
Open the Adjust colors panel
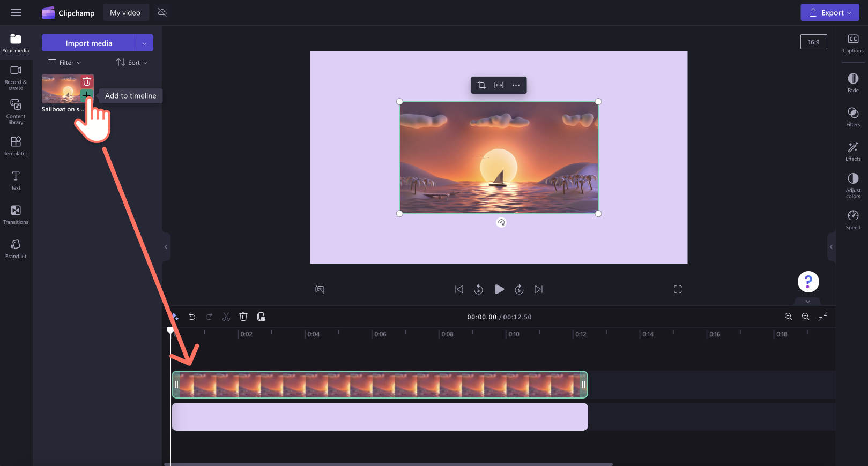pyautogui.click(x=853, y=186)
